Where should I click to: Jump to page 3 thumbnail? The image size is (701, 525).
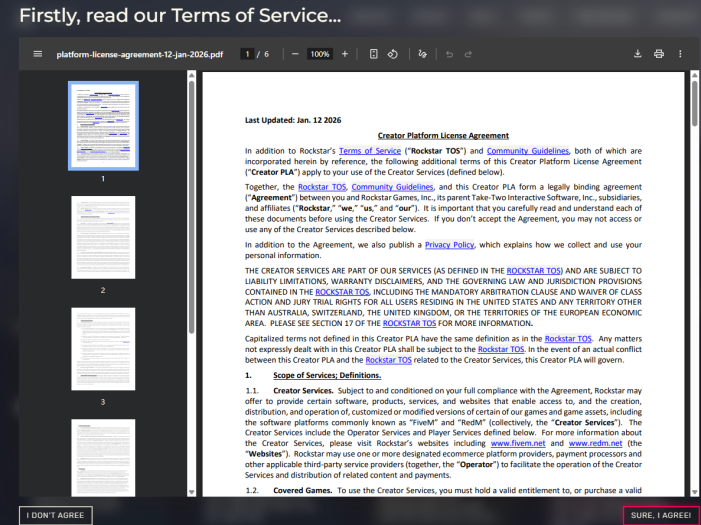[x=103, y=349]
